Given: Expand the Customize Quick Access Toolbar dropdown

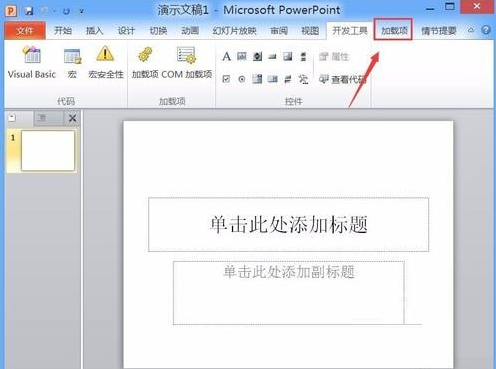Looking at the screenshot, I should 81,12.
